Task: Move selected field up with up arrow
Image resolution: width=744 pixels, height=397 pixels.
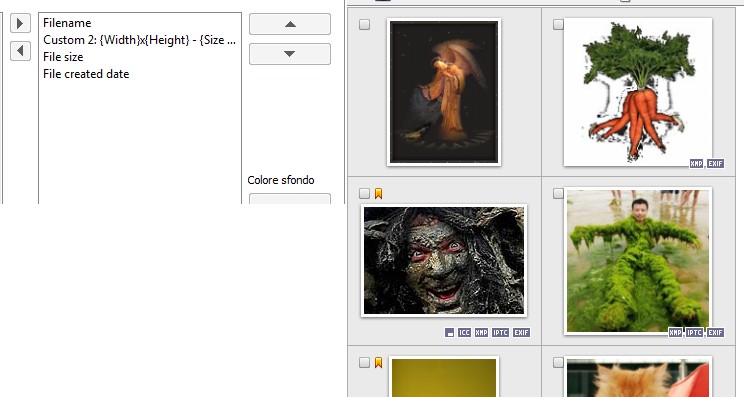Action: pos(290,24)
